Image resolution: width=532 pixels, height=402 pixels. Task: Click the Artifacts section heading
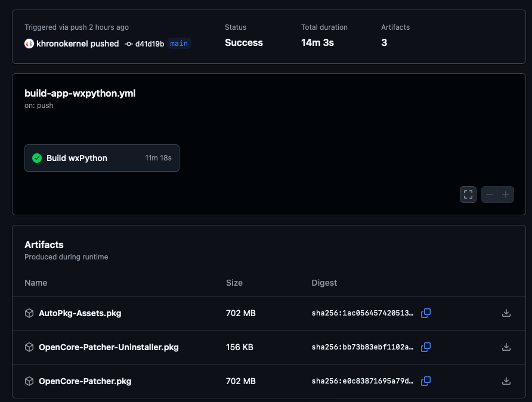44,245
